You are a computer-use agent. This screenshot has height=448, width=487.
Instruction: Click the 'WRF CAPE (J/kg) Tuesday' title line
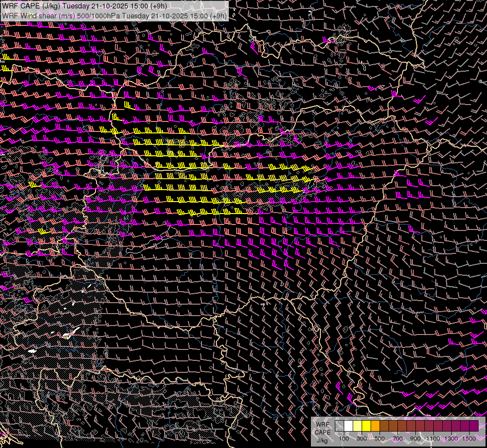[x=85, y=6]
